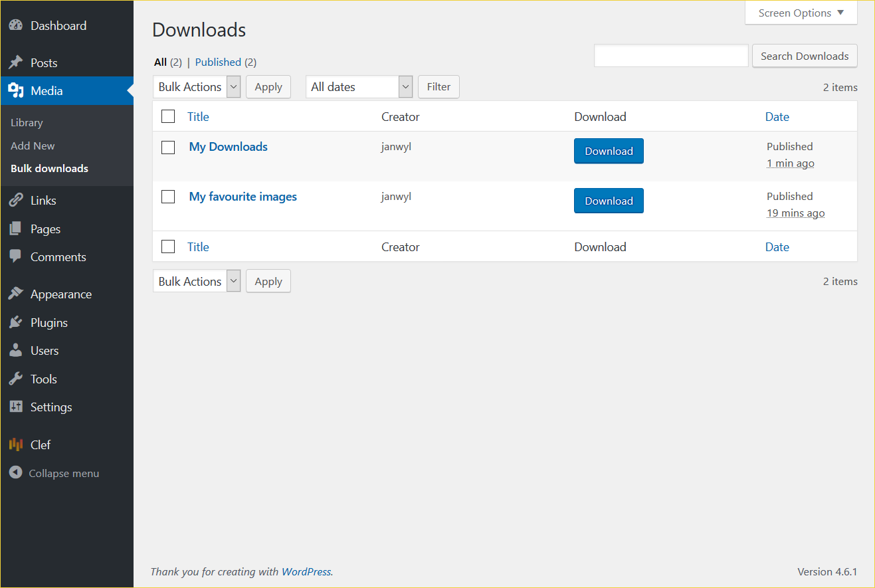The width and height of the screenshot is (875, 588).
Task: Click the Plugins plug icon
Action: [x=16, y=323]
